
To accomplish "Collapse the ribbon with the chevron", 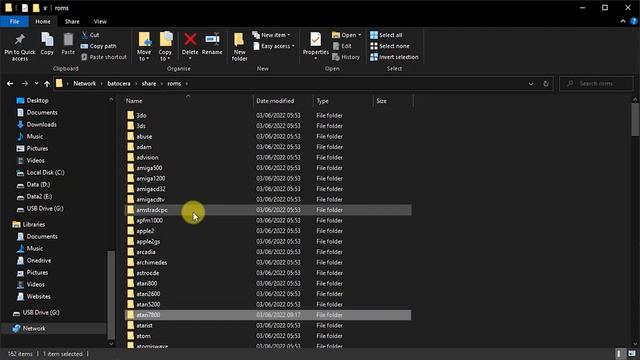I will [x=623, y=22].
